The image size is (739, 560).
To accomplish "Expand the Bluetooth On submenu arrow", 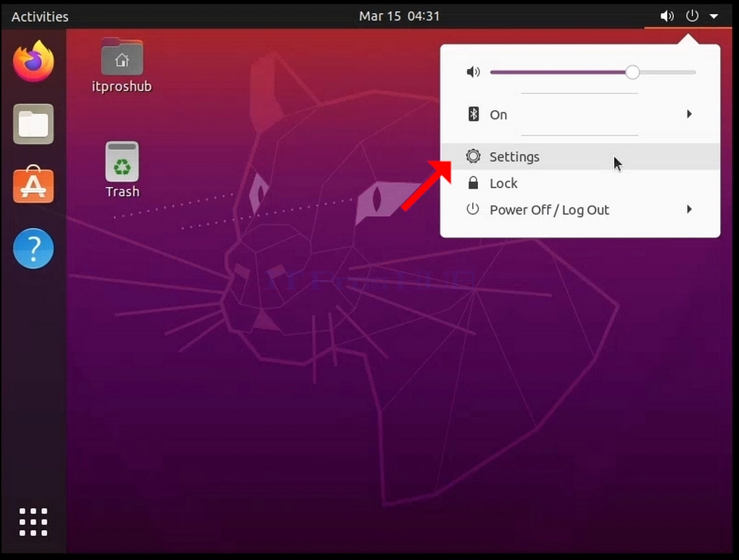I will [x=690, y=114].
